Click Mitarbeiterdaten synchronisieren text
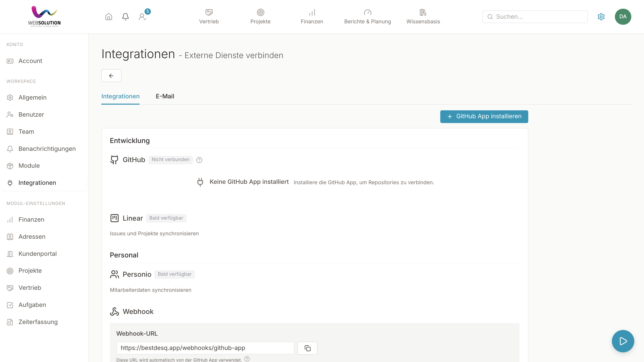This screenshot has width=644, height=362. [x=151, y=290]
